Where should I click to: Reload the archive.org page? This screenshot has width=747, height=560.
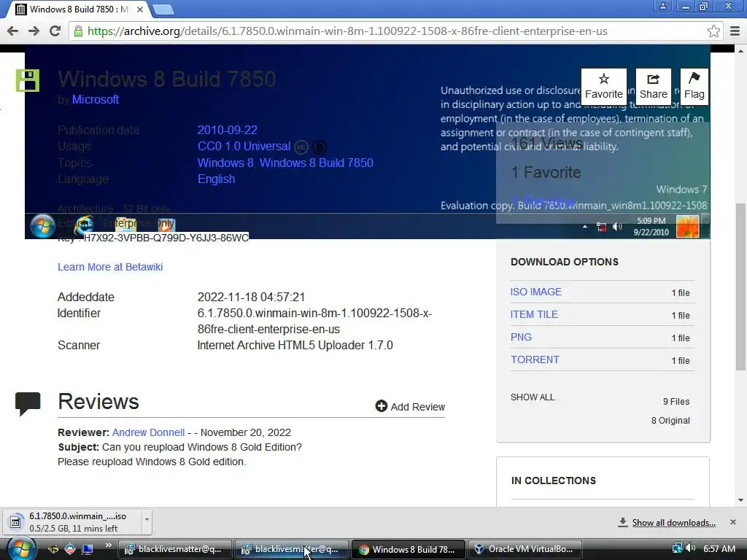click(x=55, y=31)
